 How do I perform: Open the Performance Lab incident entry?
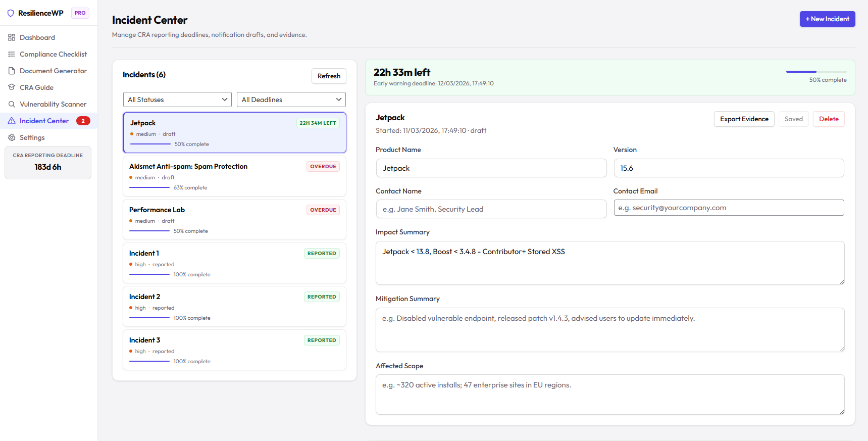tap(234, 219)
